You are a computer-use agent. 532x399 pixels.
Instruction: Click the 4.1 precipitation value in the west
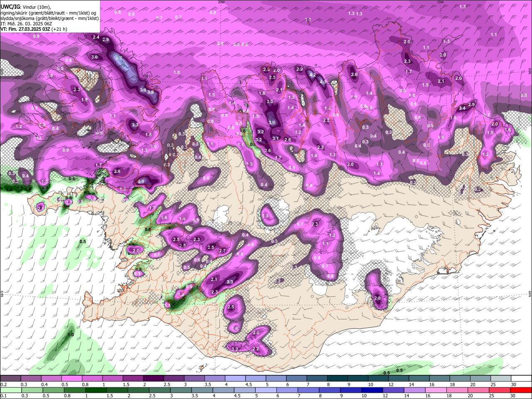pos(141,182)
